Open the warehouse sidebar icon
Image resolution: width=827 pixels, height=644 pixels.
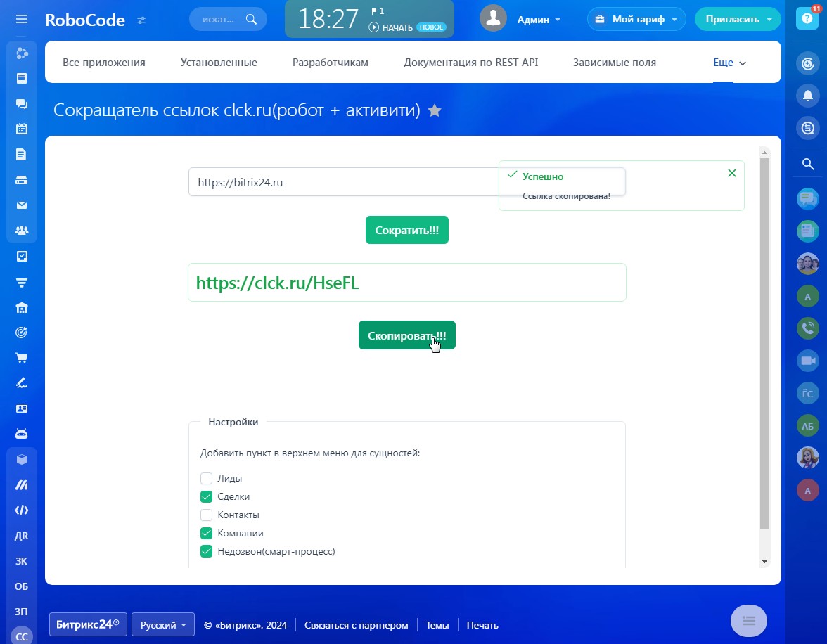[x=22, y=307]
